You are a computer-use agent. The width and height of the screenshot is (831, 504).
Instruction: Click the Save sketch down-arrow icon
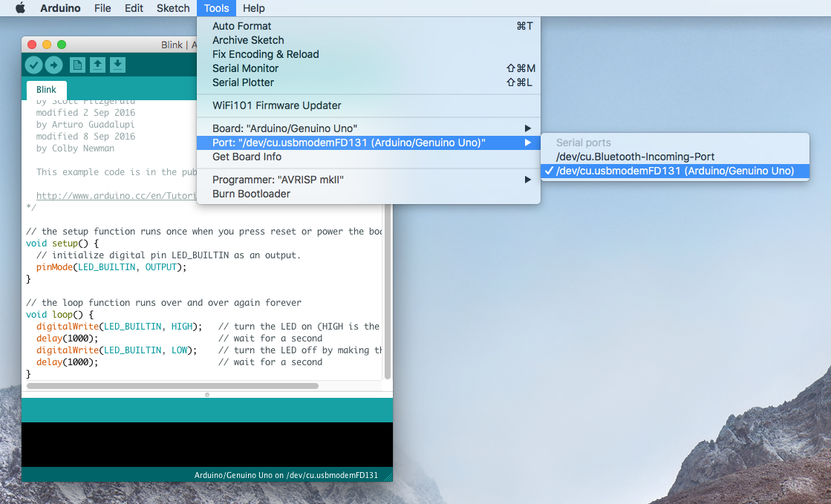(117, 65)
